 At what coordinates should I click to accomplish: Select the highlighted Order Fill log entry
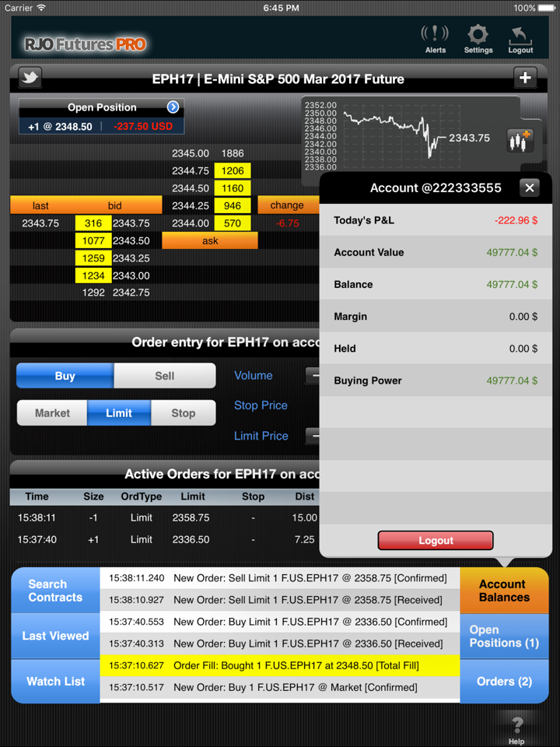[280, 665]
